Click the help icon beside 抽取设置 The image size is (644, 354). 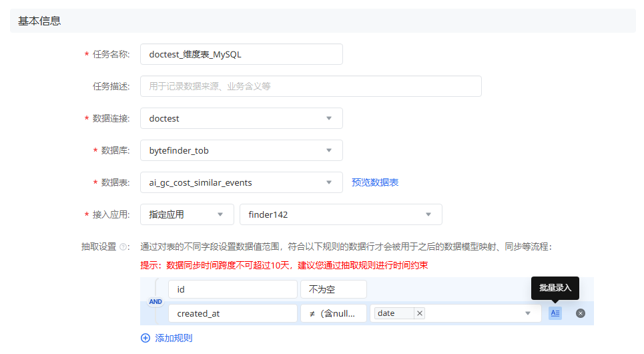(123, 247)
